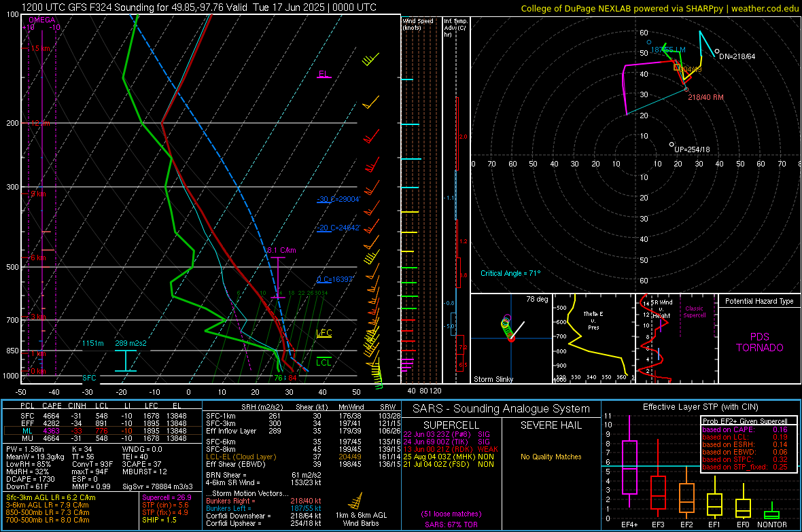Screen dimensions: 802x532
Task: Click the 'PDS TORNADO' hazard text
Action: [x=760, y=342]
